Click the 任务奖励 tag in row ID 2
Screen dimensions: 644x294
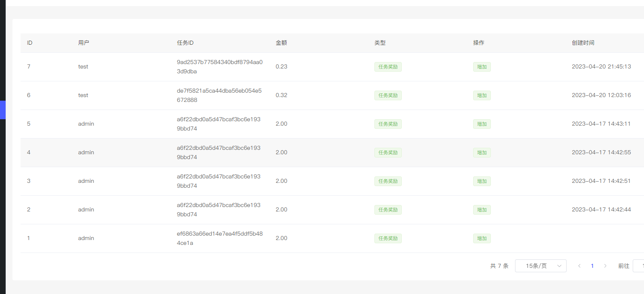(x=388, y=210)
